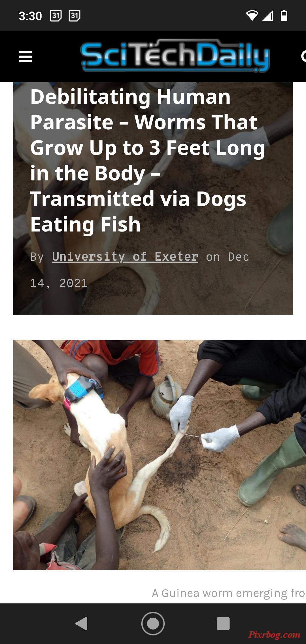This screenshot has height=644, width=306.
Task: Open University of Exeter author link
Action: [x=125, y=257]
